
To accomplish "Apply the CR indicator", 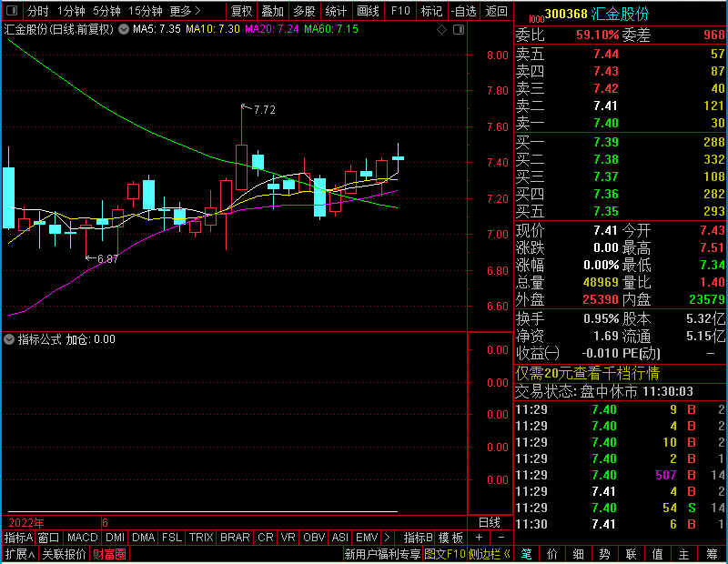I will [266, 538].
